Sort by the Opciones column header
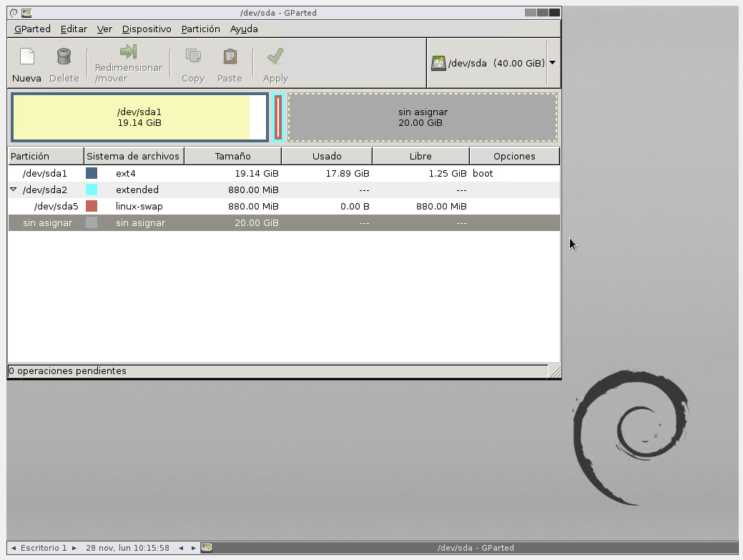 pos(515,156)
